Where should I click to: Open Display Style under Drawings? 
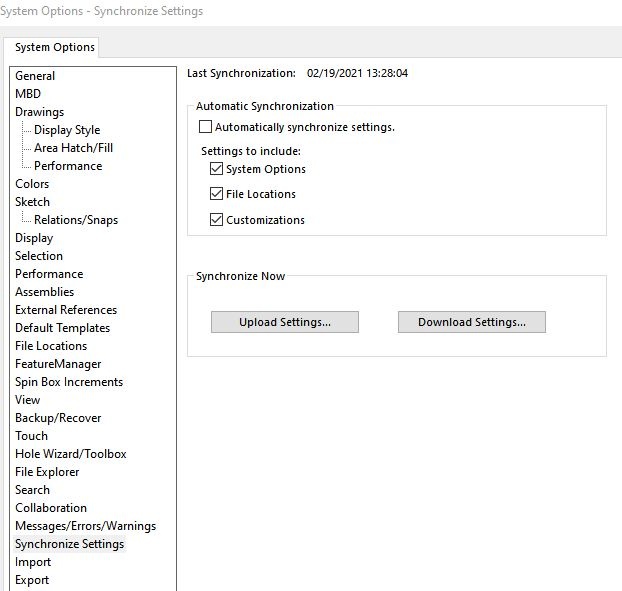(x=67, y=130)
